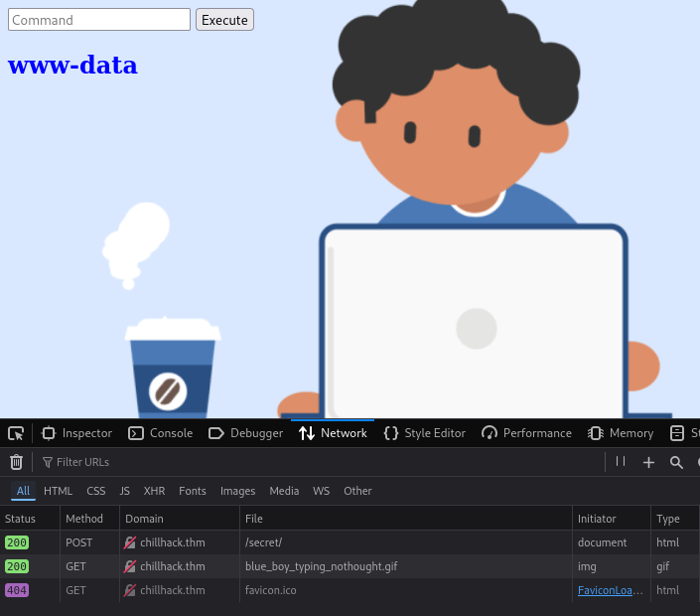Click the Storage tab icon
Viewport: 700px width, 616px height.
tap(677, 433)
